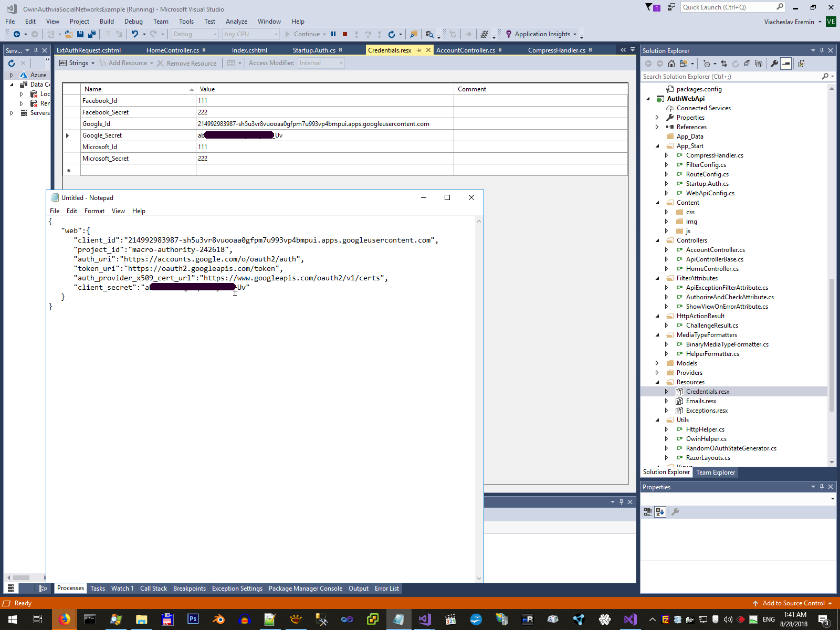Click the Restart debugging icon
The image size is (840, 630).
click(391, 34)
